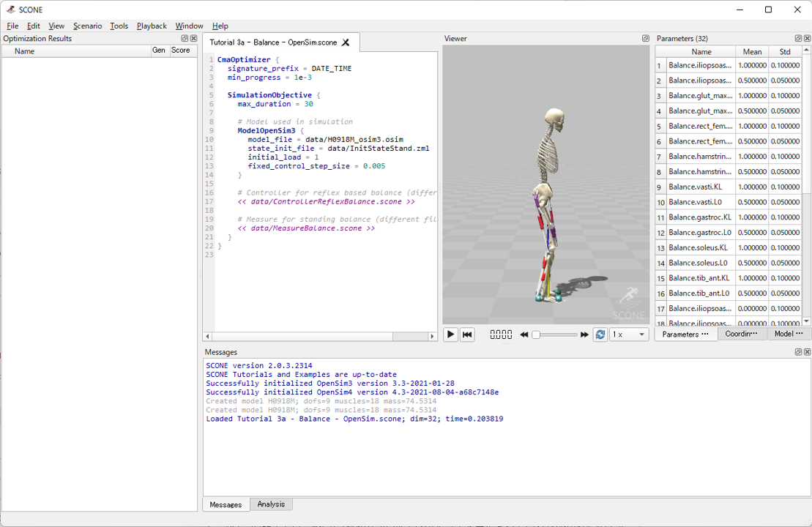812x527 pixels.
Task: Sort parameters by Mean column header
Action: [752, 52]
